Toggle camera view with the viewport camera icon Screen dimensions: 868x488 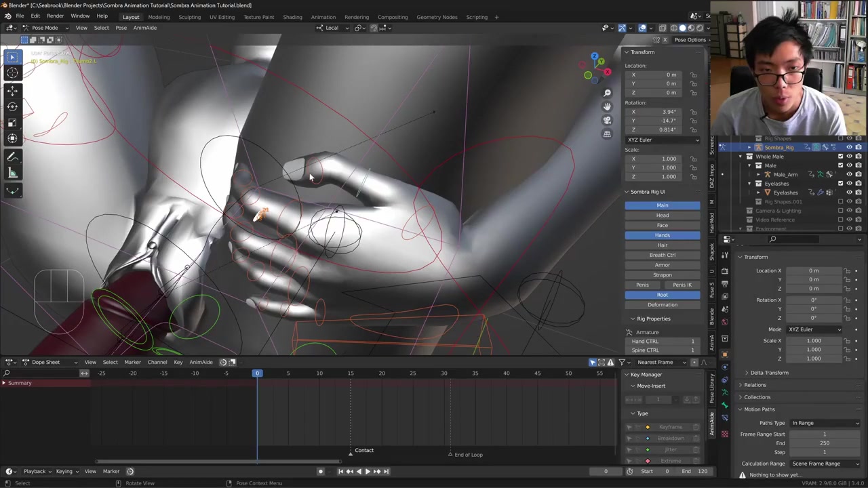coord(607,120)
